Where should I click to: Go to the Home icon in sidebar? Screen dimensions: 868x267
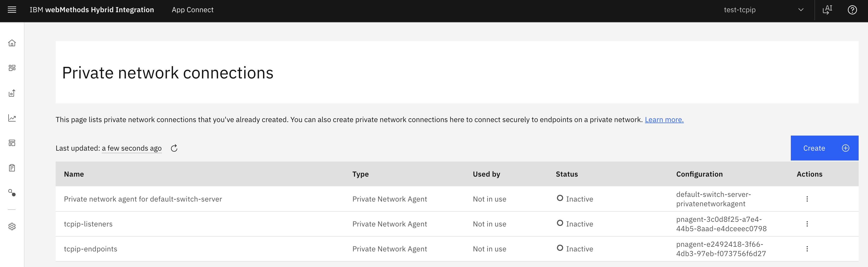(x=12, y=43)
